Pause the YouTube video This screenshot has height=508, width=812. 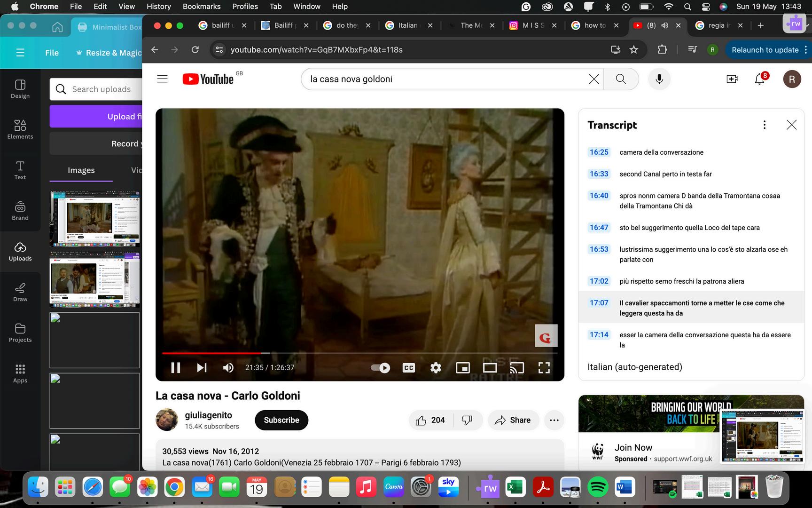176,368
